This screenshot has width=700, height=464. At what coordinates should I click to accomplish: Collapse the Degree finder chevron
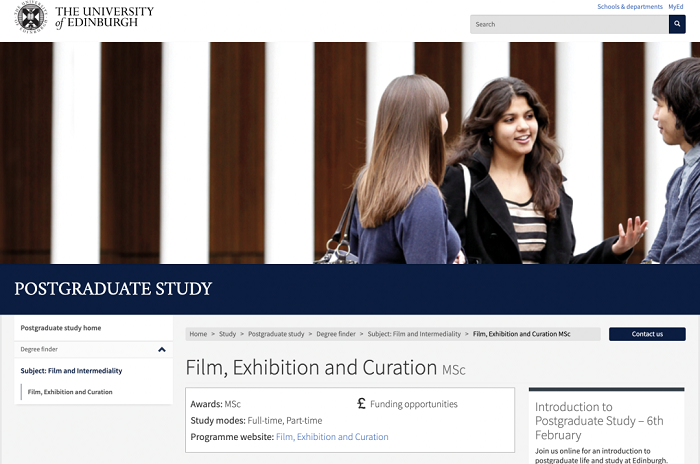pyautogui.click(x=162, y=349)
